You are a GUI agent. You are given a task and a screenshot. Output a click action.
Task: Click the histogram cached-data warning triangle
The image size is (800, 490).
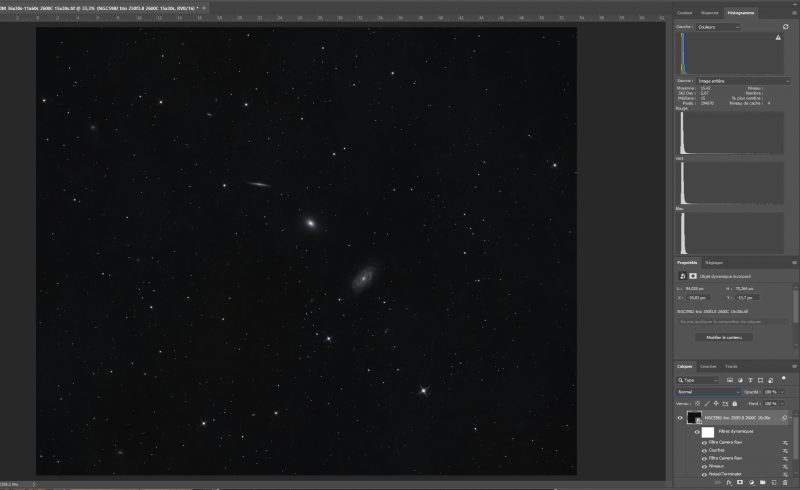778,37
